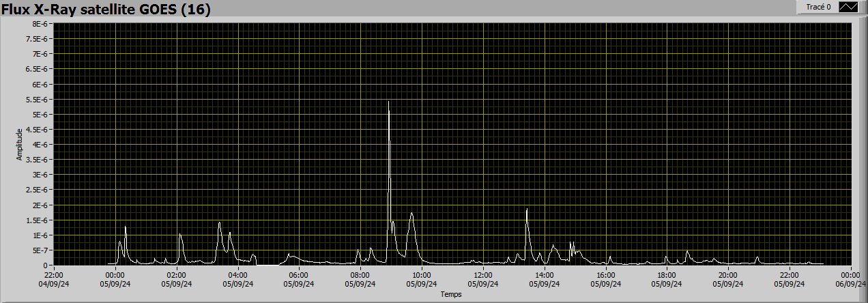Click the 1.5E-6 Y-axis marker
868x303 pixels.
pos(36,220)
